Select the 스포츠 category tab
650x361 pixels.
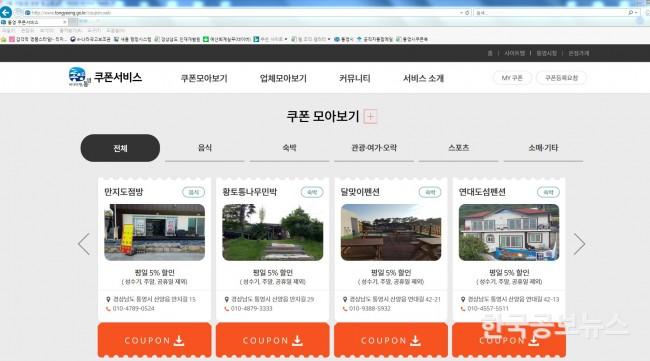[x=458, y=148]
